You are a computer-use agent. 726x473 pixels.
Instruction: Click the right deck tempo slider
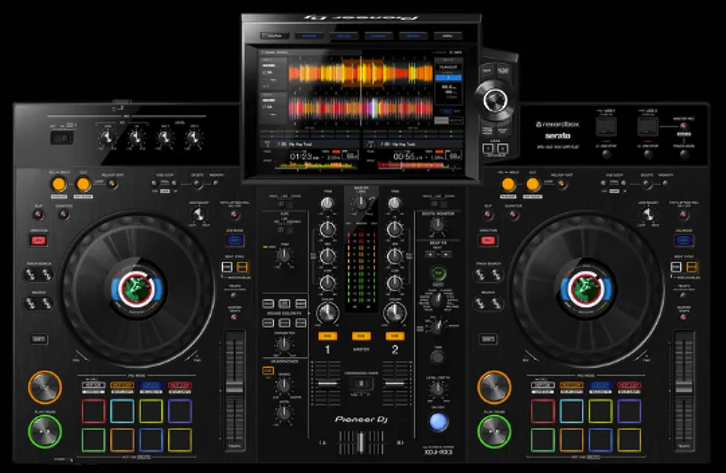pyautogui.click(x=684, y=389)
